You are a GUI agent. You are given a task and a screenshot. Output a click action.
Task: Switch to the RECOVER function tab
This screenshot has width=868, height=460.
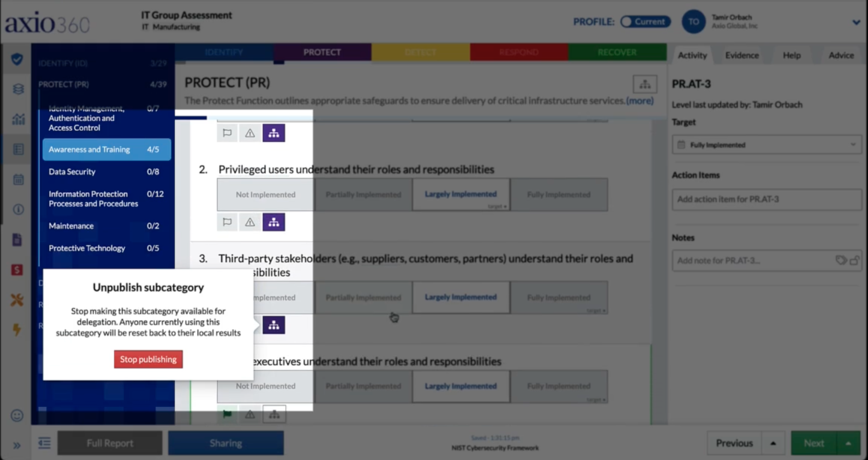(617, 52)
